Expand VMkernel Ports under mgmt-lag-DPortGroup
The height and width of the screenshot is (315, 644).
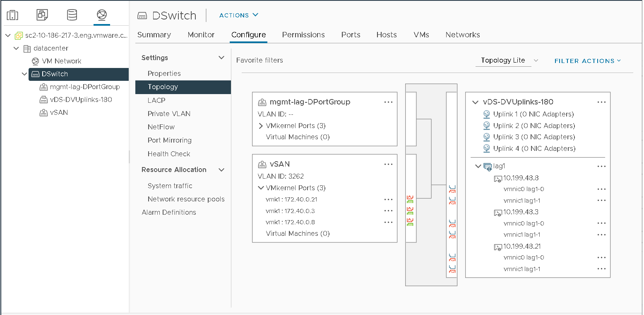261,126
